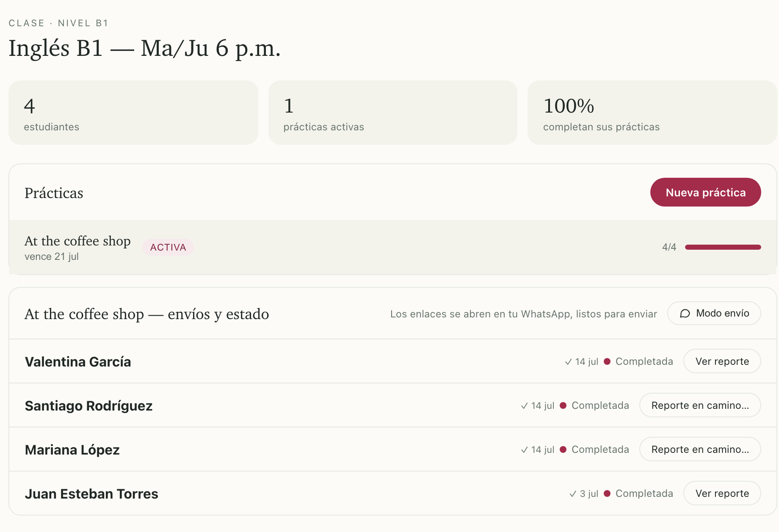This screenshot has width=779, height=532.
Task: Select student name Juan Esteban Torres
Action: click(91, 494)
